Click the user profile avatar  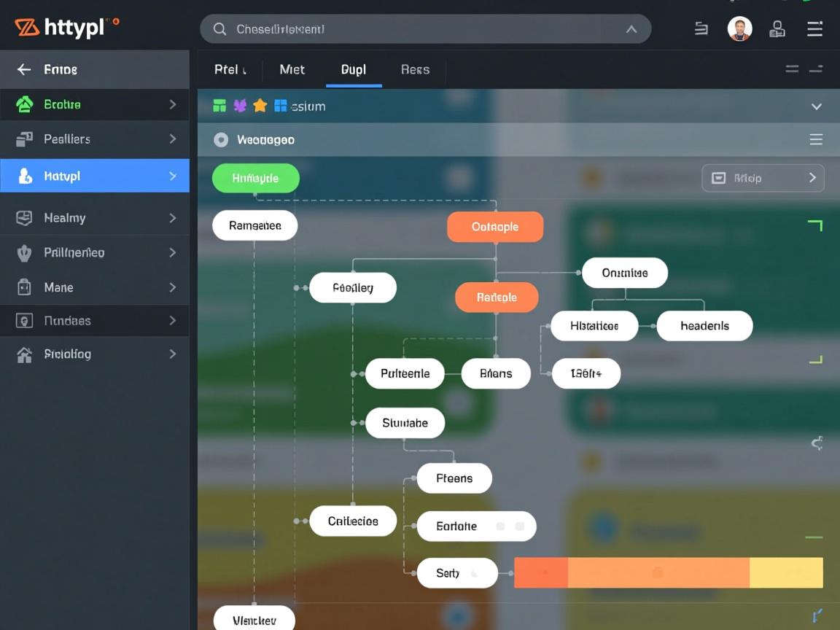click(x=739, y=29)
